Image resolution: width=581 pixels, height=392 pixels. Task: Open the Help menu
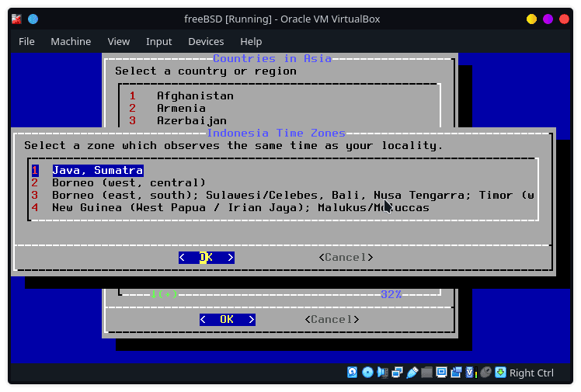coord(251,41)
